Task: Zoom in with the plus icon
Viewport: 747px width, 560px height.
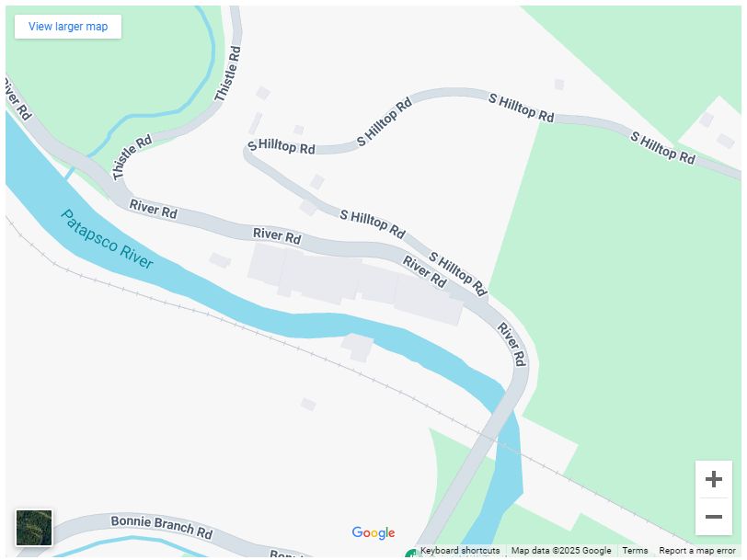Action: [713, 479]
